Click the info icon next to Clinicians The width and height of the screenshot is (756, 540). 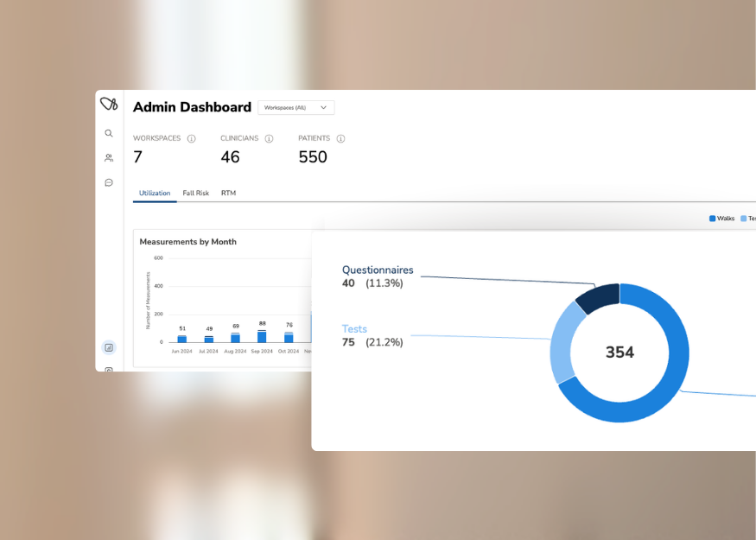click(269, 139)
